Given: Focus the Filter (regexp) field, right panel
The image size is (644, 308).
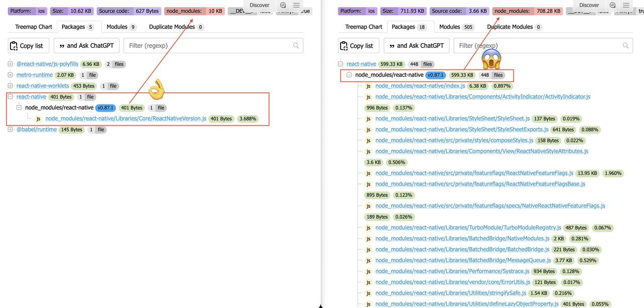Looking at the screenshot, I should click(543, 46).
